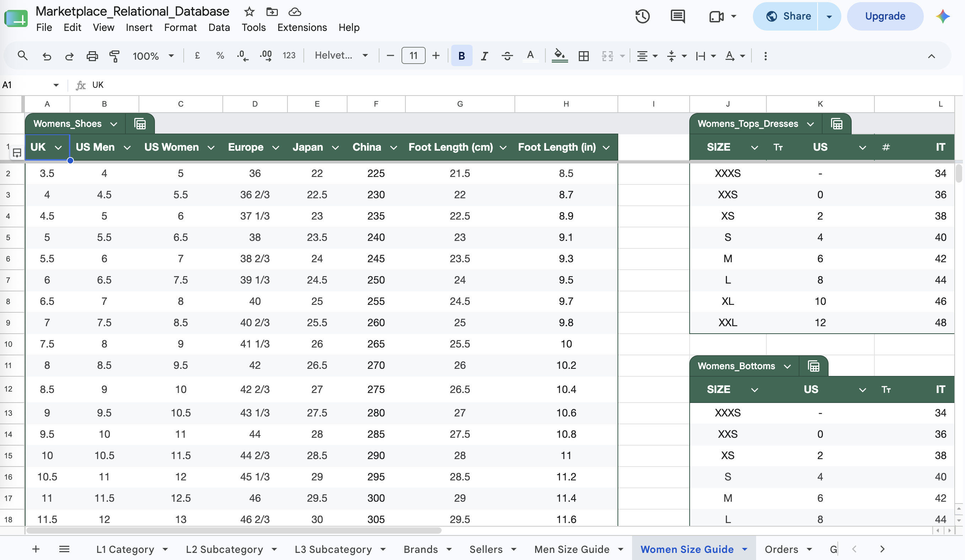Screen dimensions: 965x560
Task: Increase font size with plus button
Action: point(436,55)
